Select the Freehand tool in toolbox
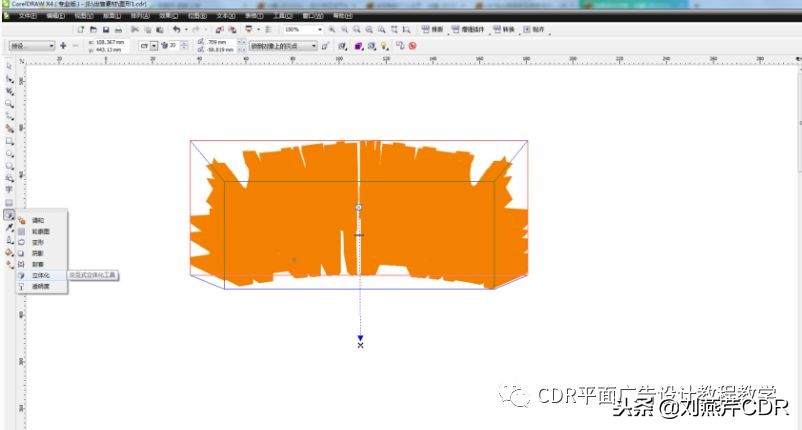Image resolution: width=802 pixels, height=430 pixels. (9, 116)
